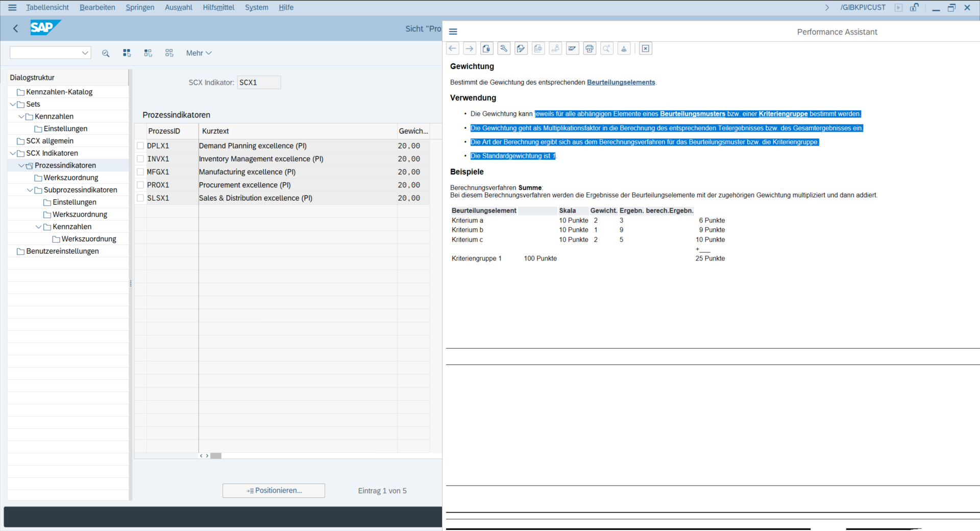Click the Select Block icon in the toolbar

point(148,53)
